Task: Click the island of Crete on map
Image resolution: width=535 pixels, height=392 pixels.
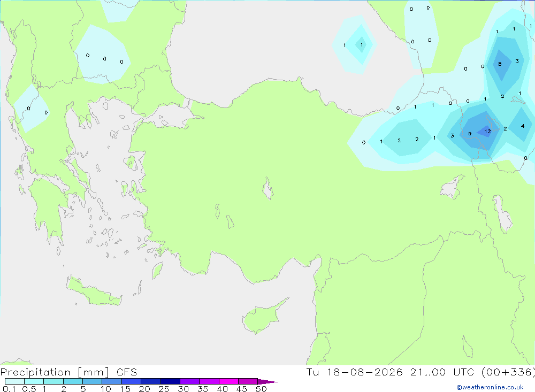Action: pos(94,291)
